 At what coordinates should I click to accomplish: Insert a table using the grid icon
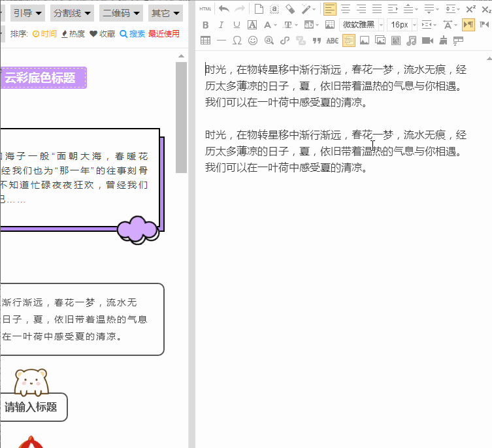tap(205, 40)
